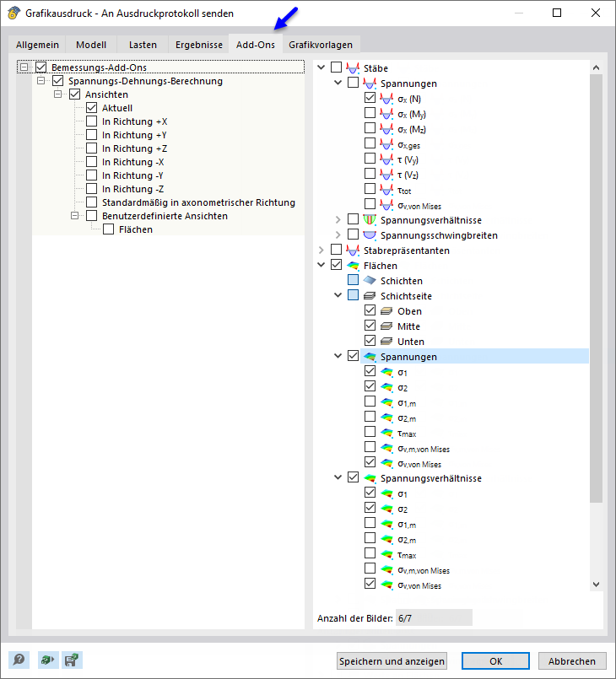Select the σv,von Mises row under Stäbe
The image size is (616, 679).
[x=419, y=206]
